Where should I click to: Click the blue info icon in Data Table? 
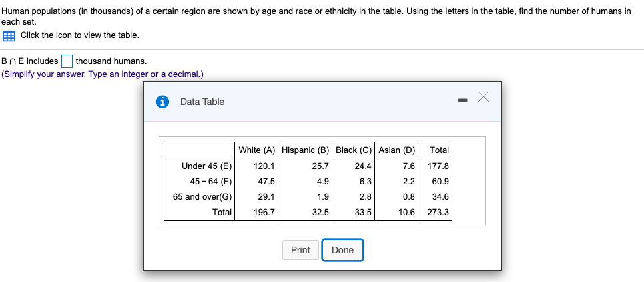click(162, 102)
